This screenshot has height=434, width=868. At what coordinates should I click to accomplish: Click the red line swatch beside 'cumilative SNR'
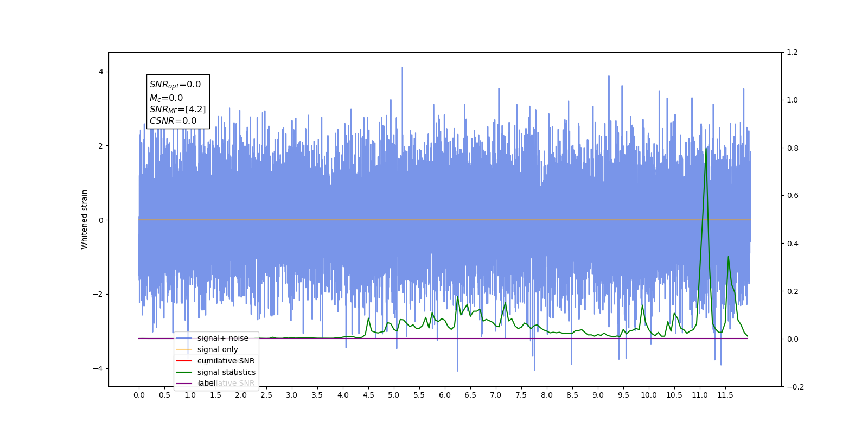[184, 361]
